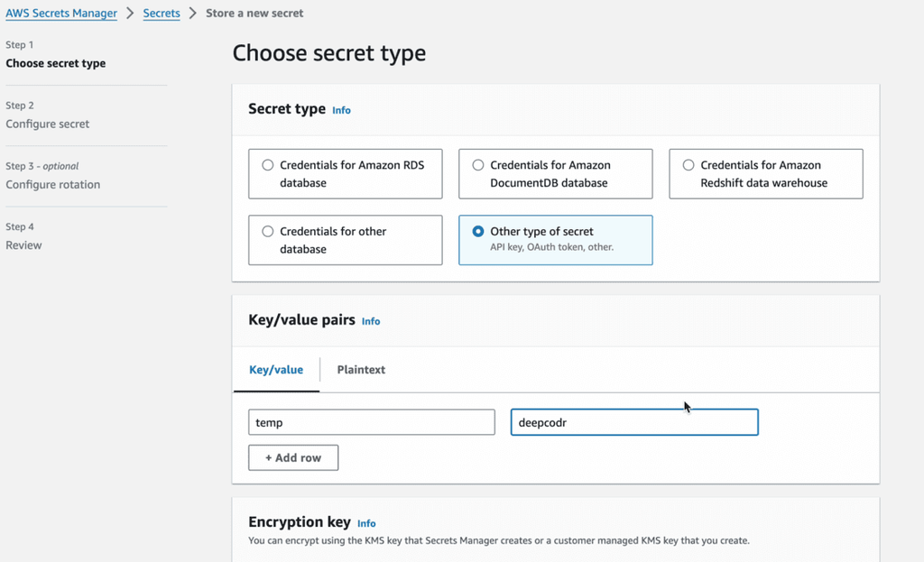Open the Encryption key Info link

click(366, 523)
